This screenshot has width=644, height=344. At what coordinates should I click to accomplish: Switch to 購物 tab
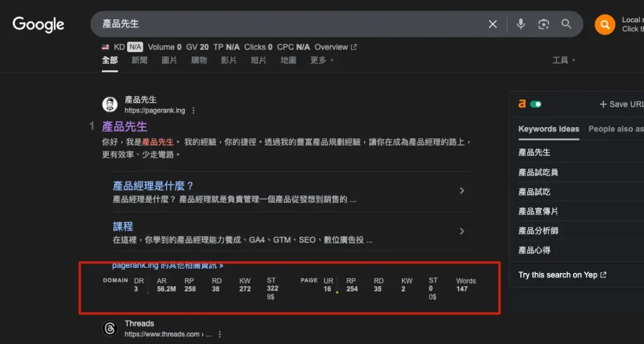(x=199, y=60)
